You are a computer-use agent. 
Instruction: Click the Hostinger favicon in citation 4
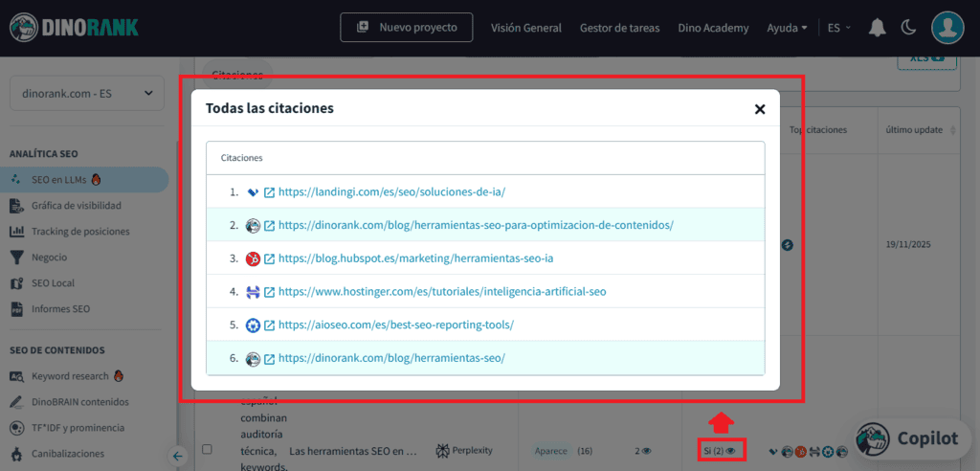(253, 292)
